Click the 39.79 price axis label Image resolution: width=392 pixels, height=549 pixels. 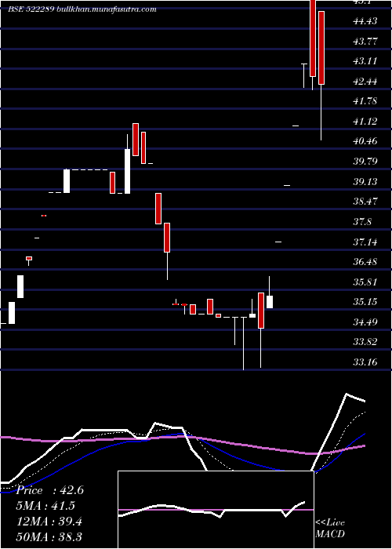(365, 162)
